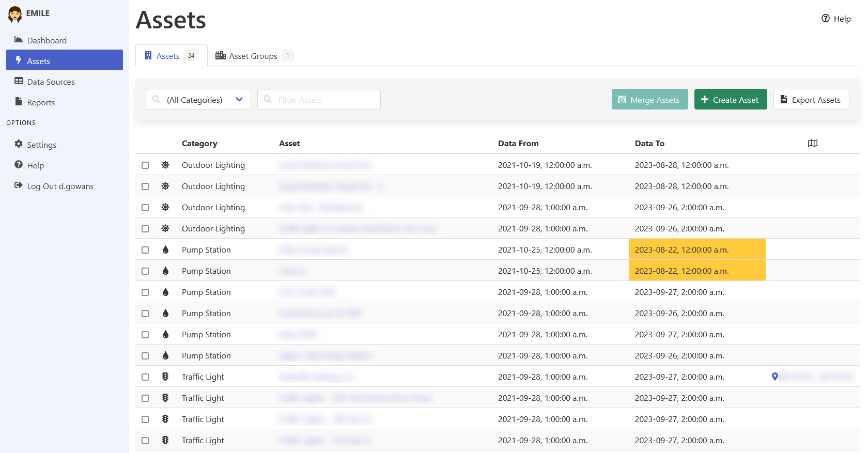Viewport: 868px width, 453px height.
Task: Open Reports in the sidebar
Action: 65,102
